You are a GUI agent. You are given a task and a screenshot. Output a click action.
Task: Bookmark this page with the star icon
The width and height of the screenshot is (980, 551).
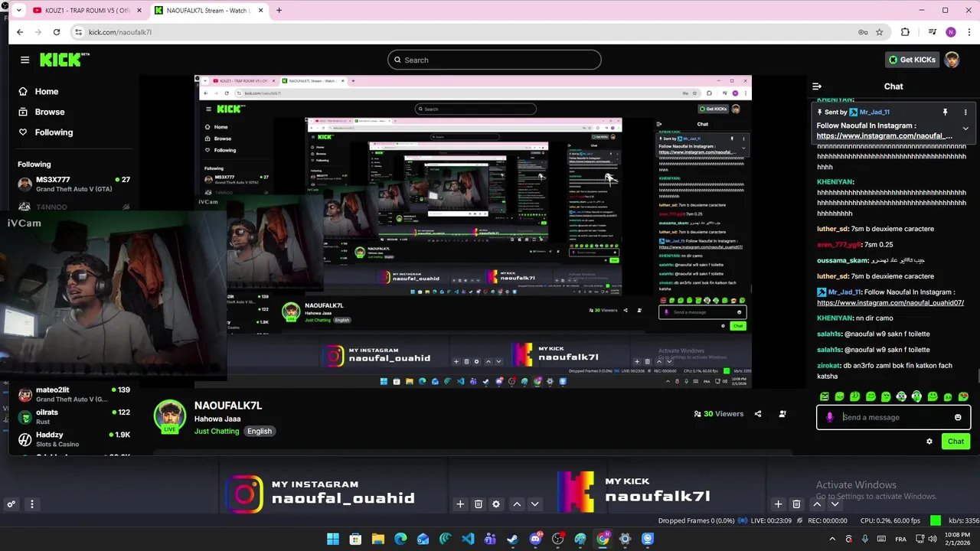tap(880, 32)
